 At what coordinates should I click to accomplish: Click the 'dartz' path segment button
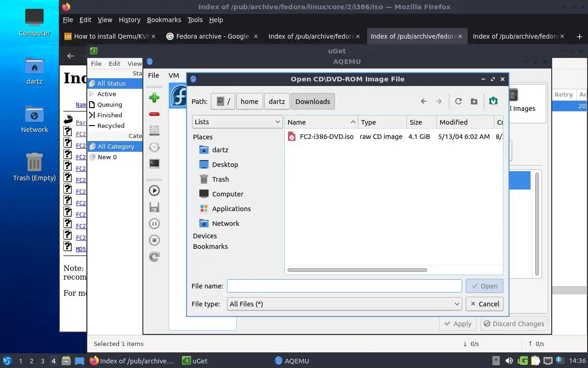coord(277,102)
